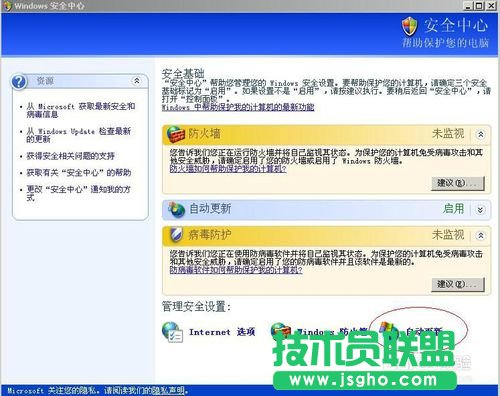Open link Windows 中帮助保护我的计算机的最新功能

[x=238, y=107]
